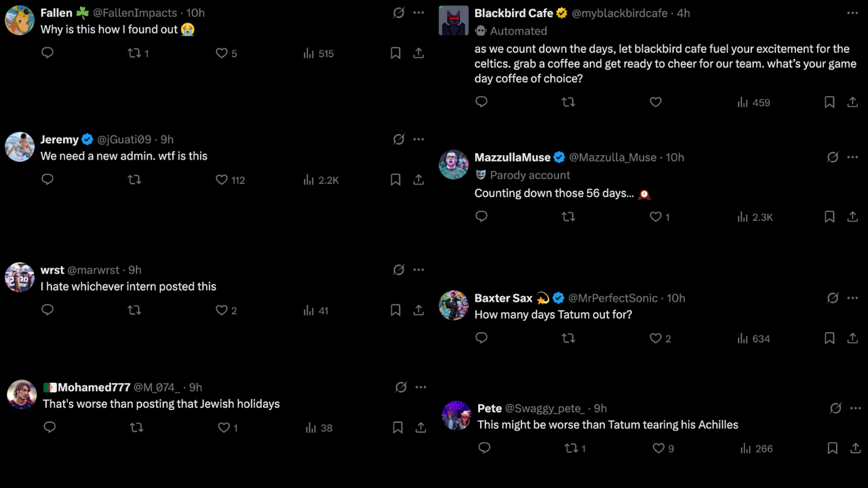868x488 pixels.
Task: Open more options on Fallen's tweet
Action: click(418, 12)
